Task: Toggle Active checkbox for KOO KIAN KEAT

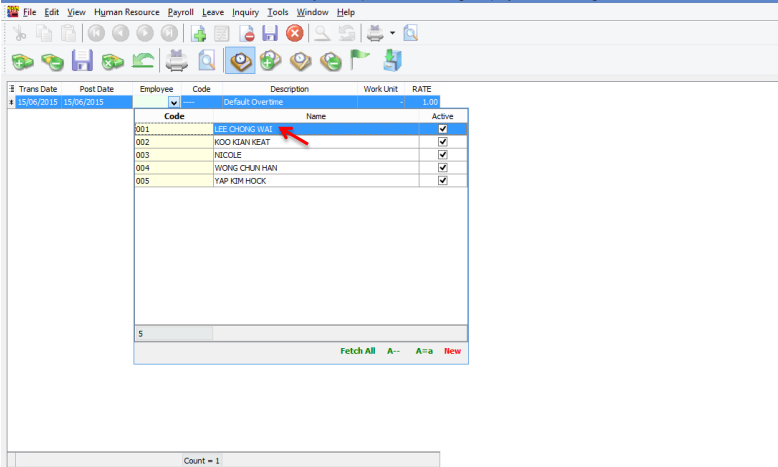Action: tap(443, 142)
